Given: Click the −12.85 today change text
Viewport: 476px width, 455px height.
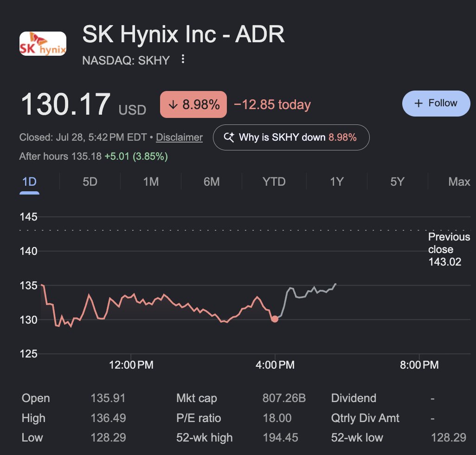Looking at the screenshot, I should coord(272,104).
